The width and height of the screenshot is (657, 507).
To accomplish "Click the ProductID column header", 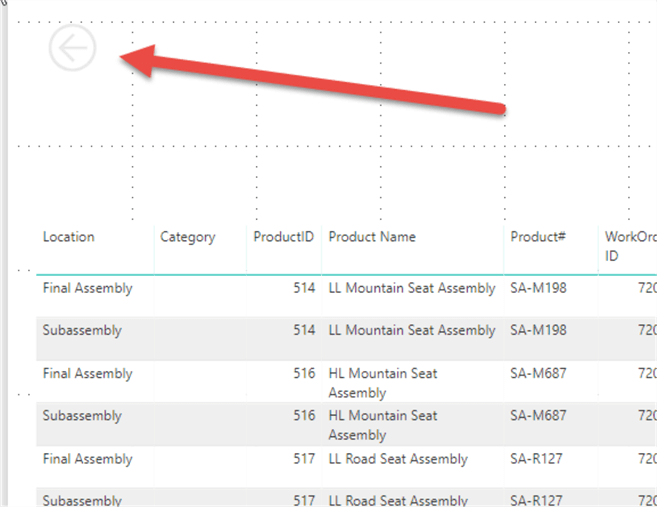I will click(284, 237).
